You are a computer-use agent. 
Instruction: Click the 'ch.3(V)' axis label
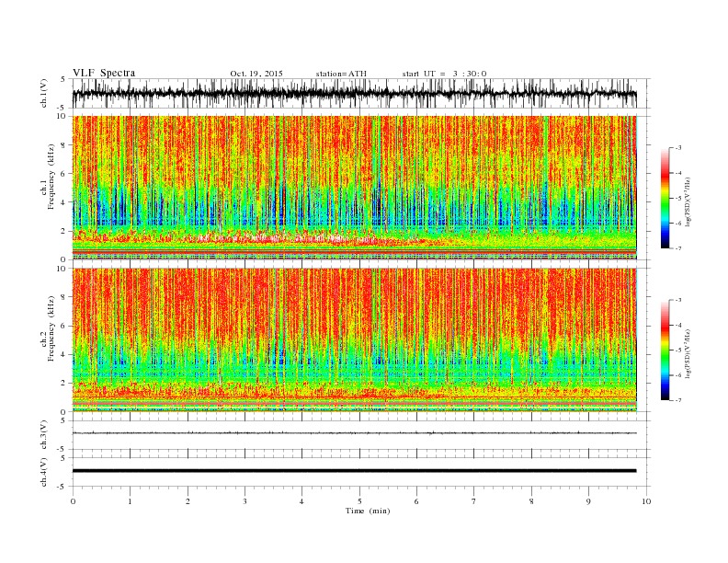pos(44,435)
